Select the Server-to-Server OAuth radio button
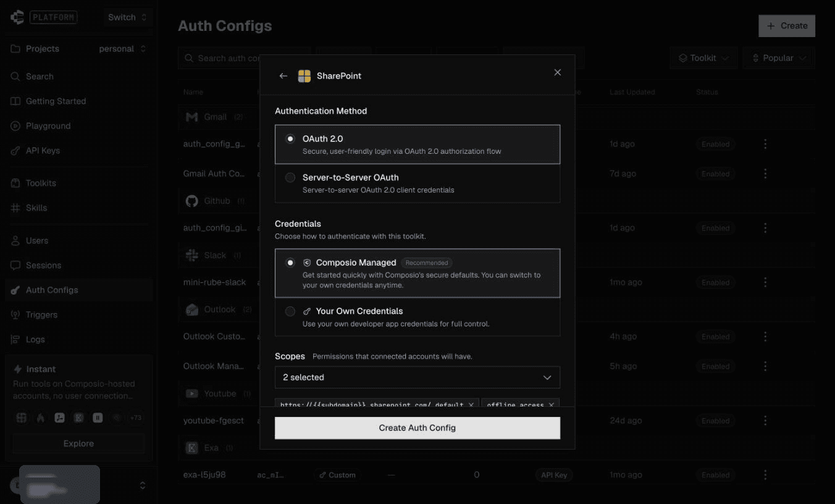 point(290,178)
